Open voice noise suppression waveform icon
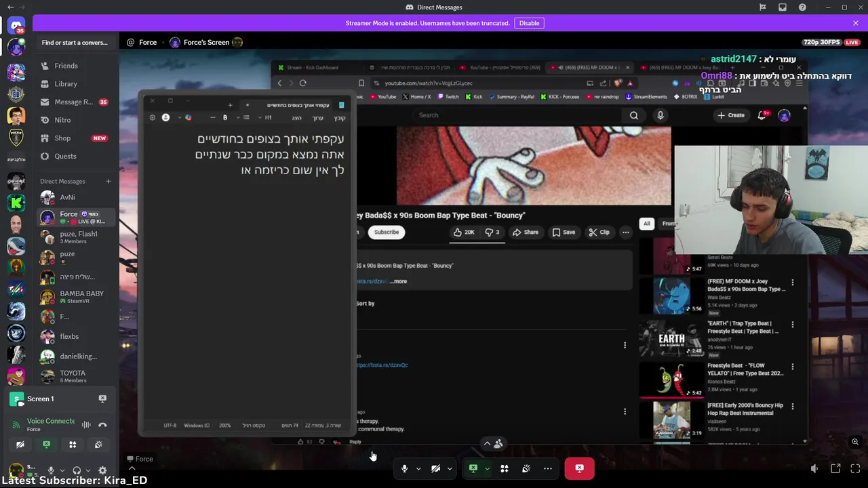Viewport: 868px width, 488px height. 86,425
